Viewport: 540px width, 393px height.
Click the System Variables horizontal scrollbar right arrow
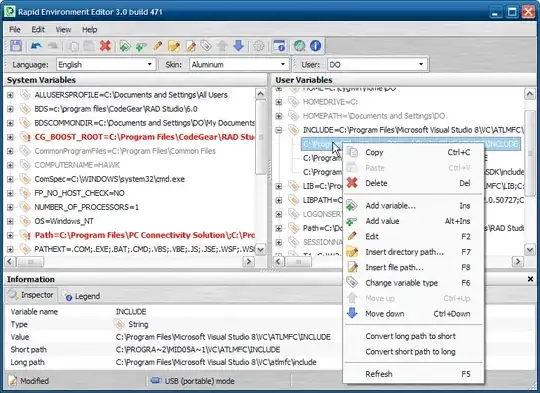pos(249,262)
